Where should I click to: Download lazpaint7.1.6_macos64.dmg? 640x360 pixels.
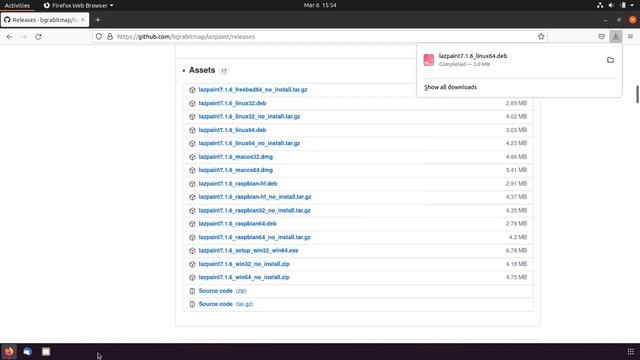click(x=236, y=170)
